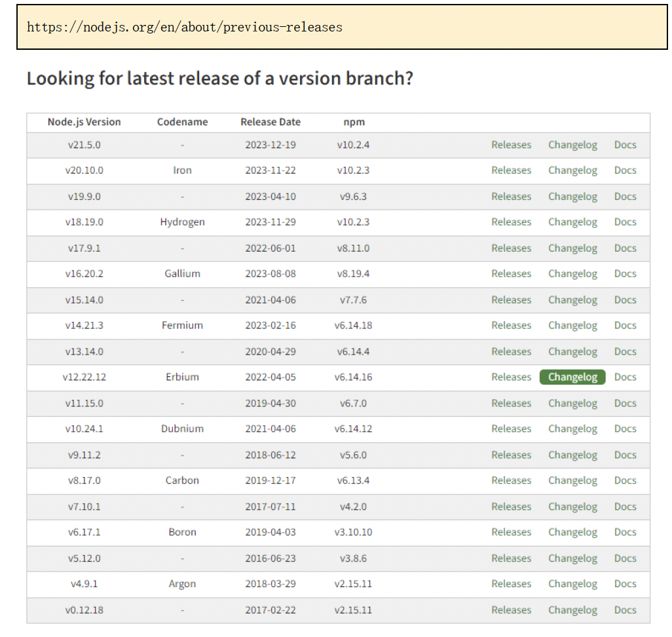Viewport: 672px width, 637px height.
Task: Open Docs for v7.10.1
Action: pos(625,507)
